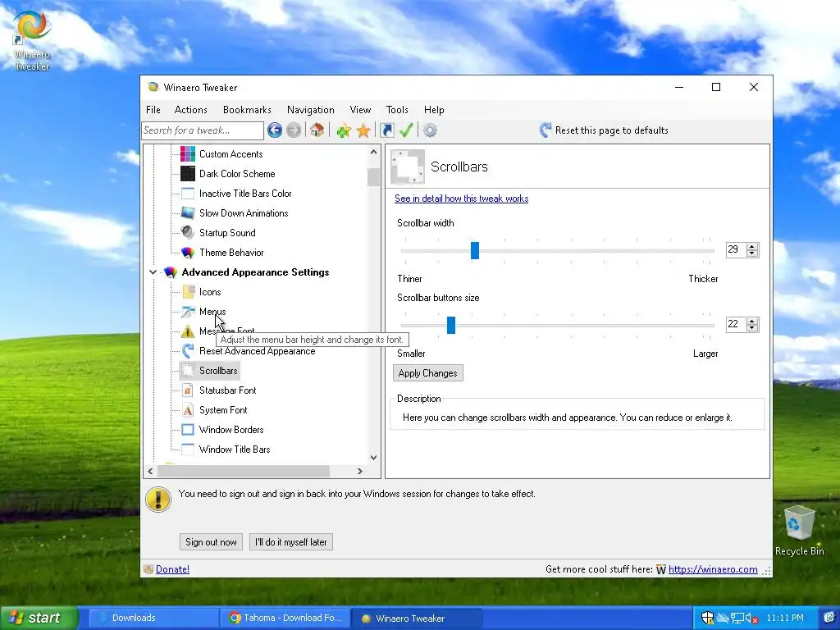The height and width of the screenshot is (630, 840).
Task: Click the grayed forward navigation arrow
Action: click(x=294, y=130)
